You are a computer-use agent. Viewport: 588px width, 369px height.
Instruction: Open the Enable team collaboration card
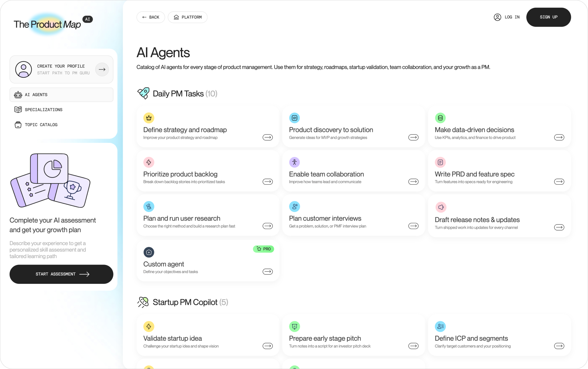pyautogui.click(x=353, y=171)
